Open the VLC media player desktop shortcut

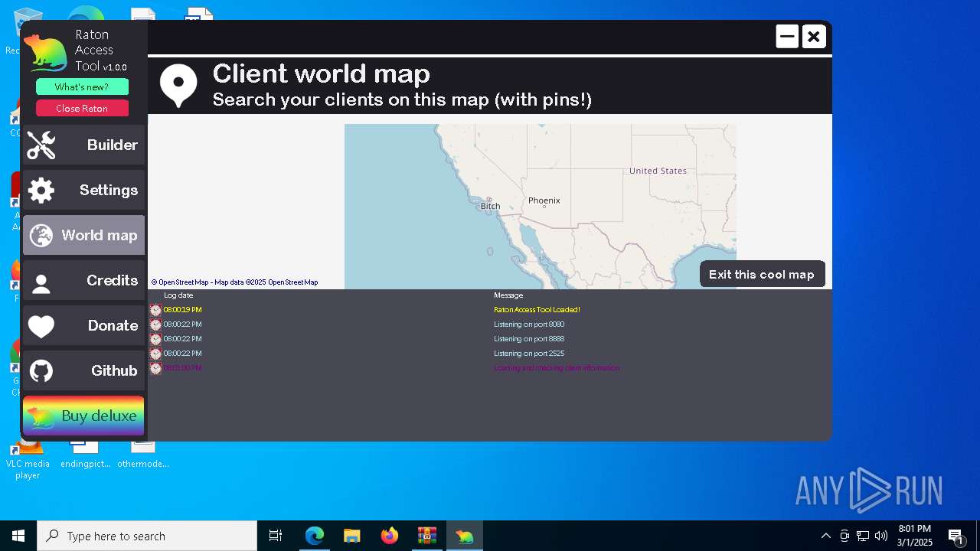pos(28,458)
